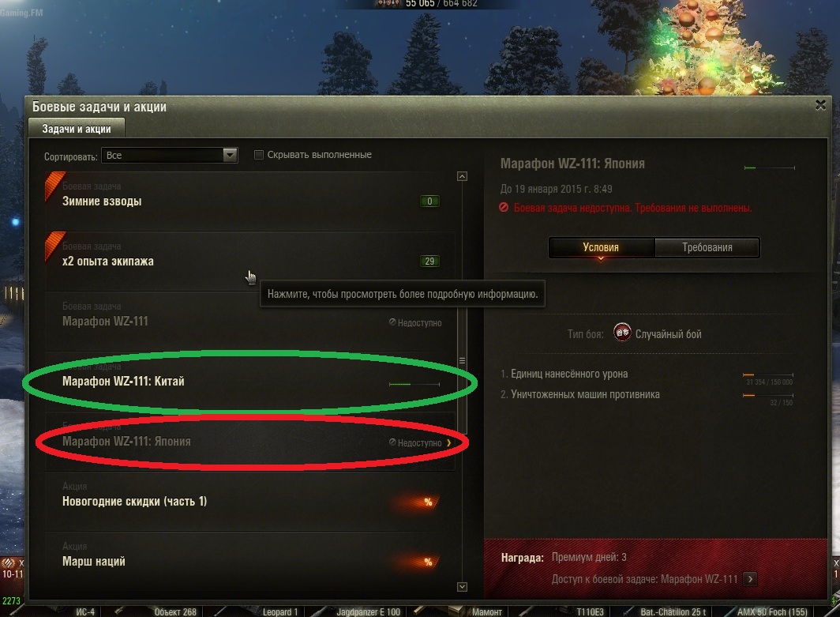This screenshot has height=617, width=840.
Task: Click the counter badge 0 on Зимние взводы
Action: coord(429,201)
